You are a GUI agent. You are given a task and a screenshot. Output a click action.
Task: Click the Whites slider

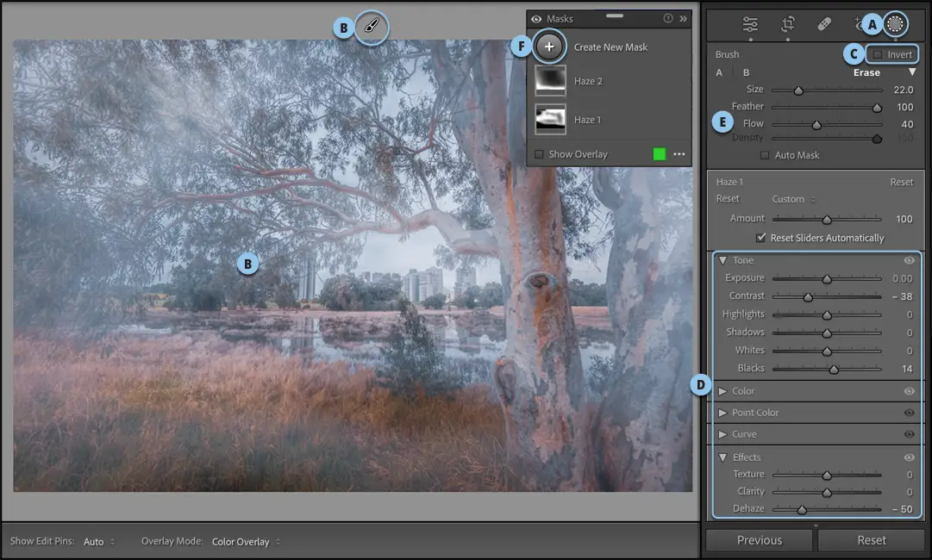tap(827, 351)
